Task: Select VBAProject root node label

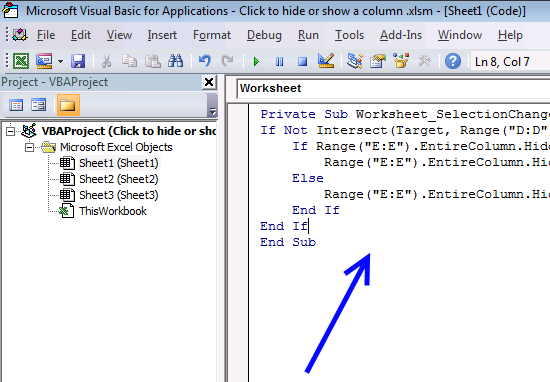Action: (x=129, y=131)
